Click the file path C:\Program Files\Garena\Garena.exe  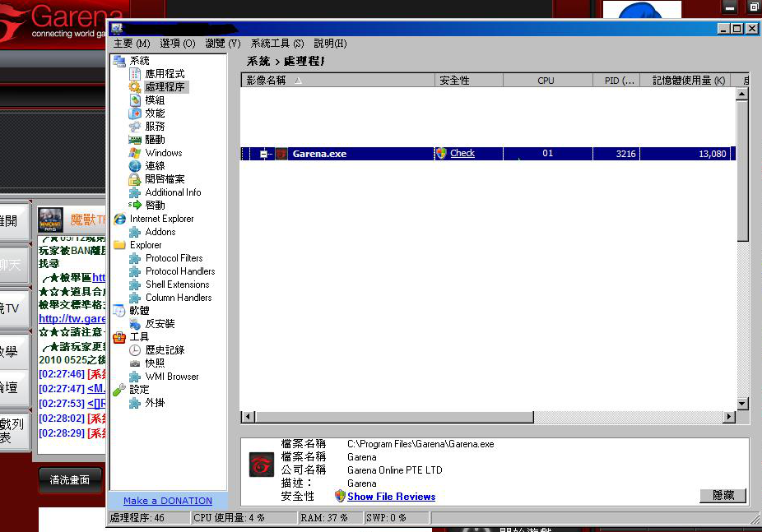coord(420,444)
